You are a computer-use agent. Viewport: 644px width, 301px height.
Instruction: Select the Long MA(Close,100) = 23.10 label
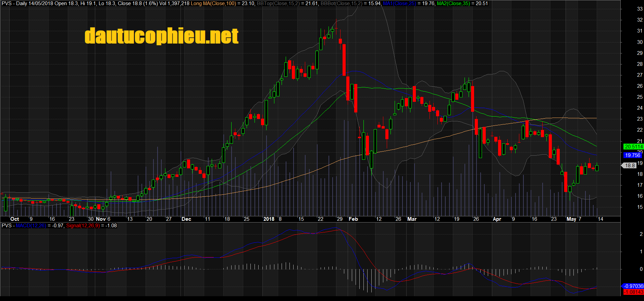[x=222, y=3]
